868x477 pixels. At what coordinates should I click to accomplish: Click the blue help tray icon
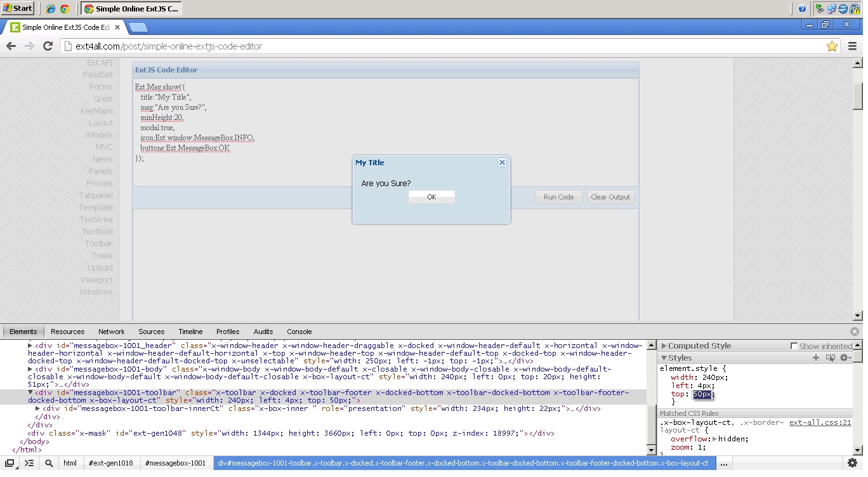[802, 9]
